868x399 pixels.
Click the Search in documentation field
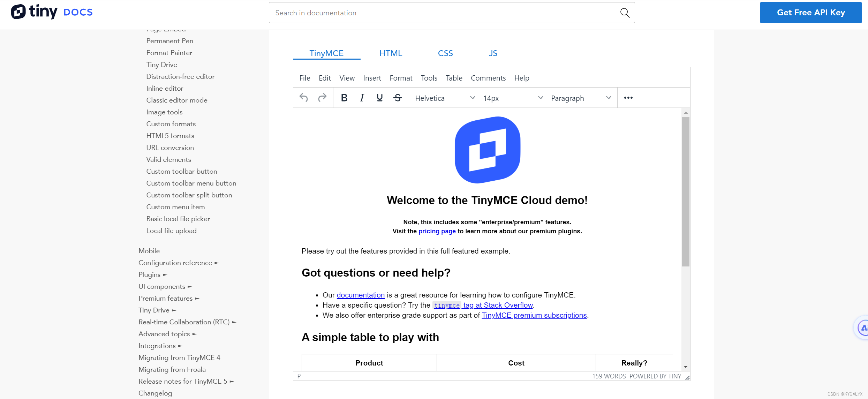pyautogui.click(x=452, y=13)
